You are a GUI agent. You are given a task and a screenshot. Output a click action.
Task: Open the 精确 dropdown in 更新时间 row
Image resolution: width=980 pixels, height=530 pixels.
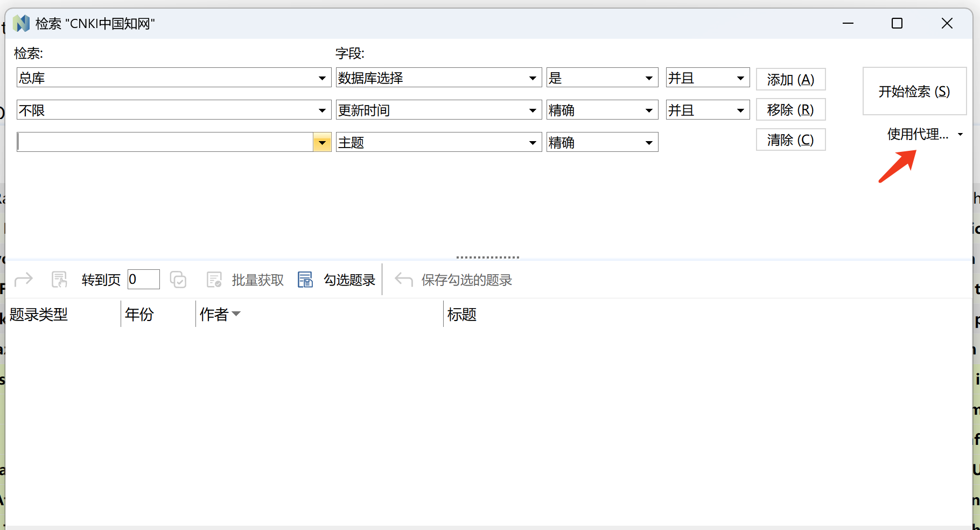(649, 110)
